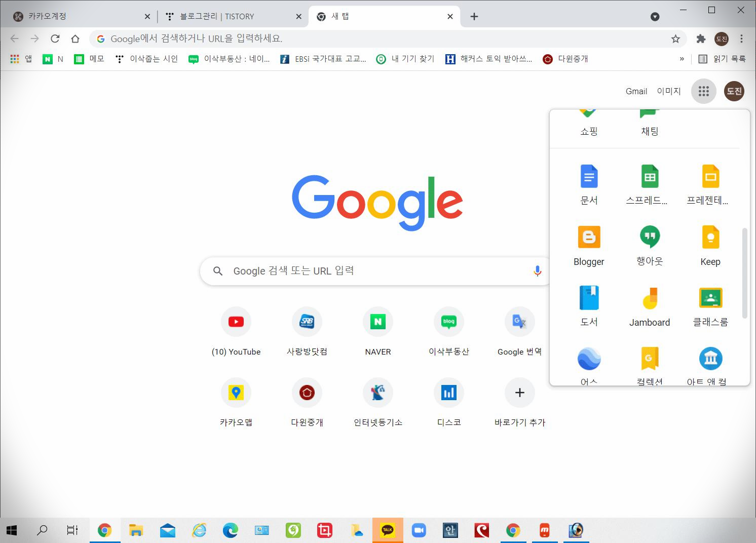Open 해커스 토익 bookmark
This screenshot has width=756, height=543.
pos(489,59)
